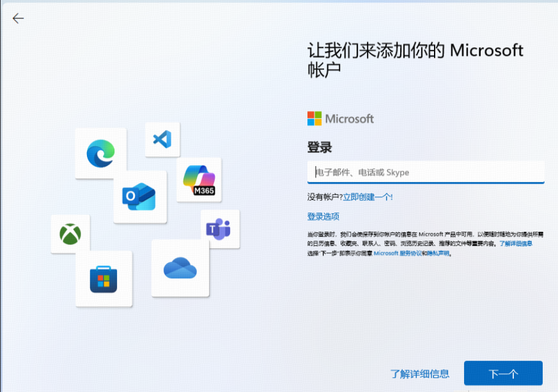558x392 pixels.
Task: Click the email, phone or Skype input field
Action: point(427,172)
